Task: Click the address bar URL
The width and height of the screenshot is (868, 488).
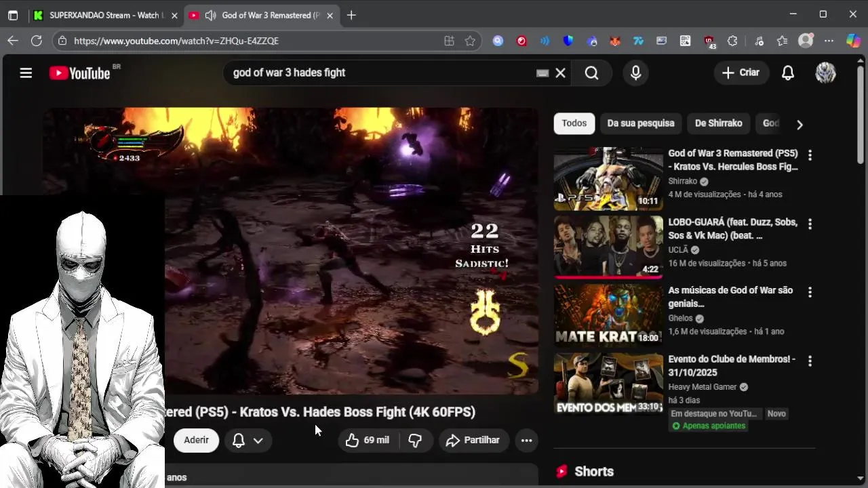Action: coord(176,41)
